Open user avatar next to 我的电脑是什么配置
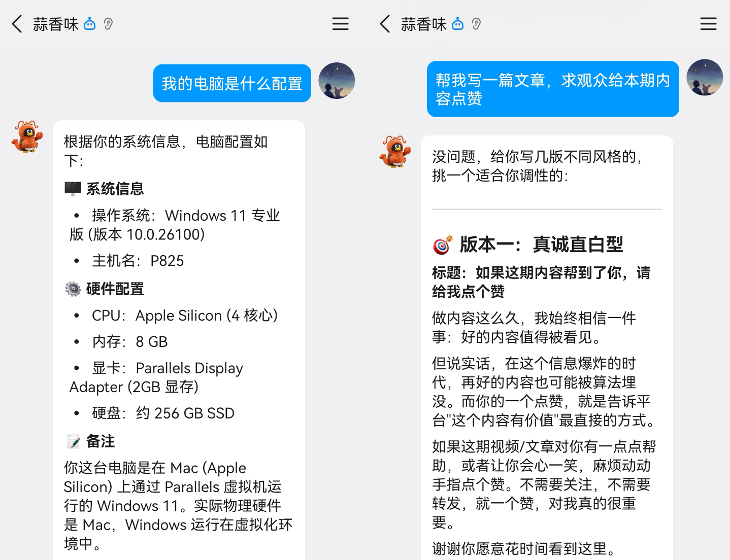This screenshot has width=730, height=560. tap(337, 81)
